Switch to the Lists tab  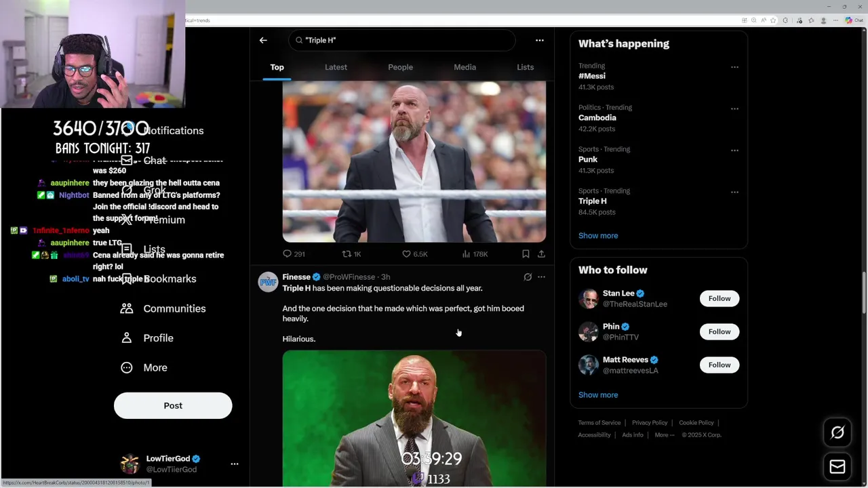(x=525, y=67)
